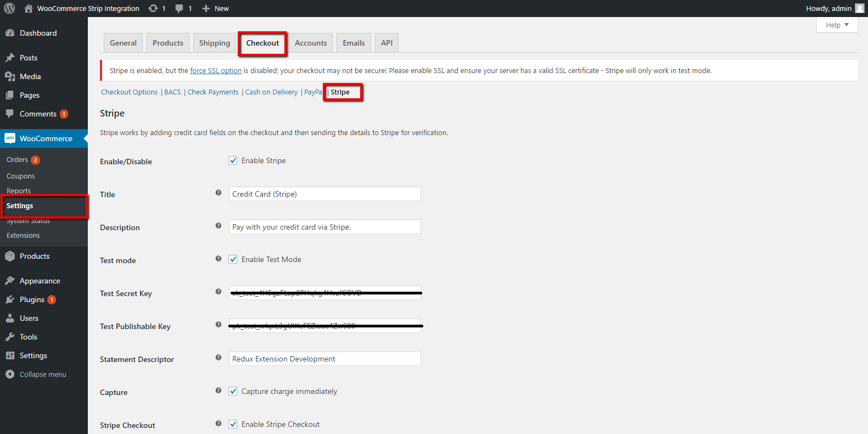Click help icon next to Stripe Checkout
The width and height of the screenshot is (868, 434).
tap(219, 424)
